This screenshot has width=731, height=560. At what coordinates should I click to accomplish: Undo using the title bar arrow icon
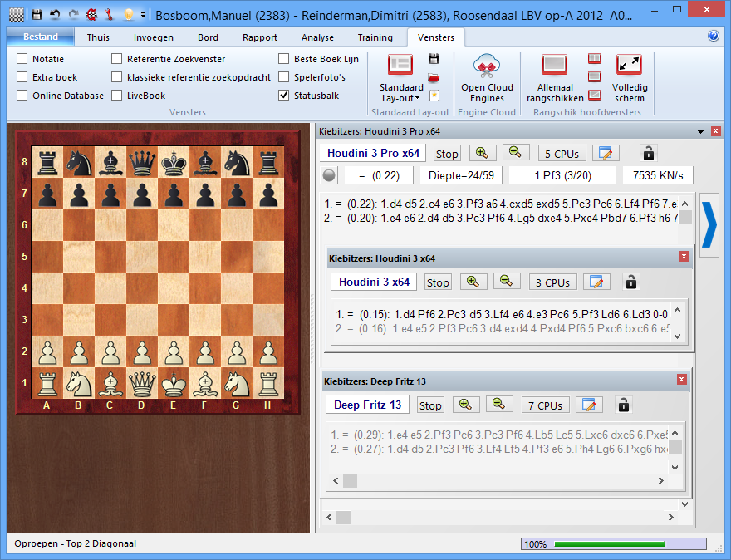pyautogui.click(x=55, y=15)
